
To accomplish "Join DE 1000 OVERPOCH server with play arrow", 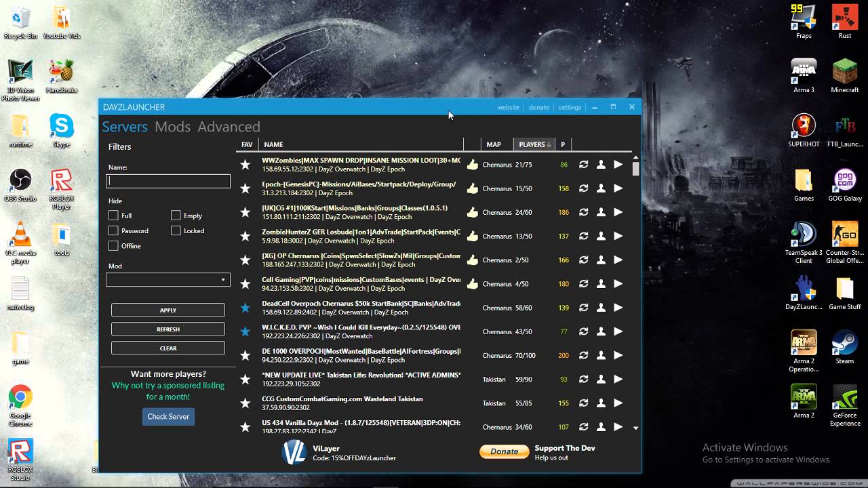I will pyautogui.click(x=618, y=355).
